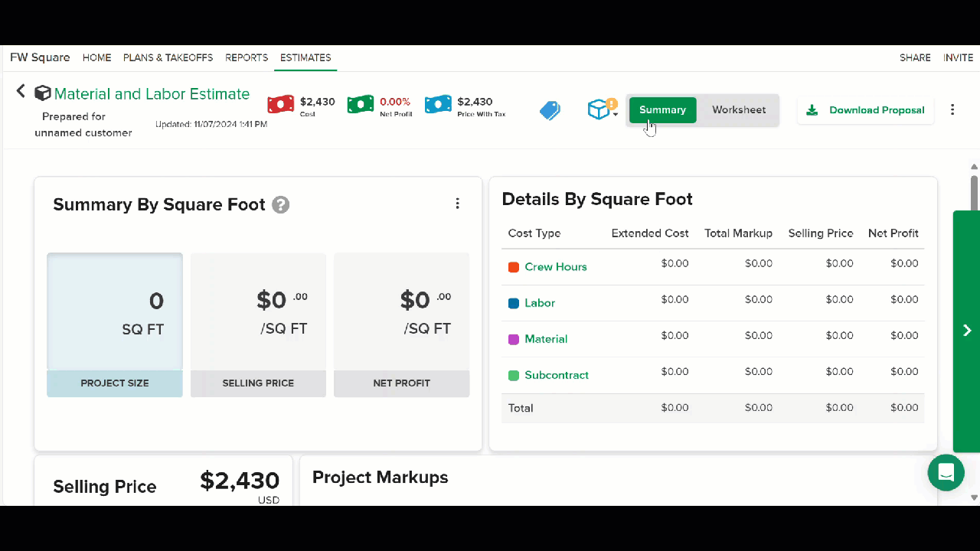Click the Subcontract green color square
The height and width of the screenshot is (551, 980).
click(514, 375)
